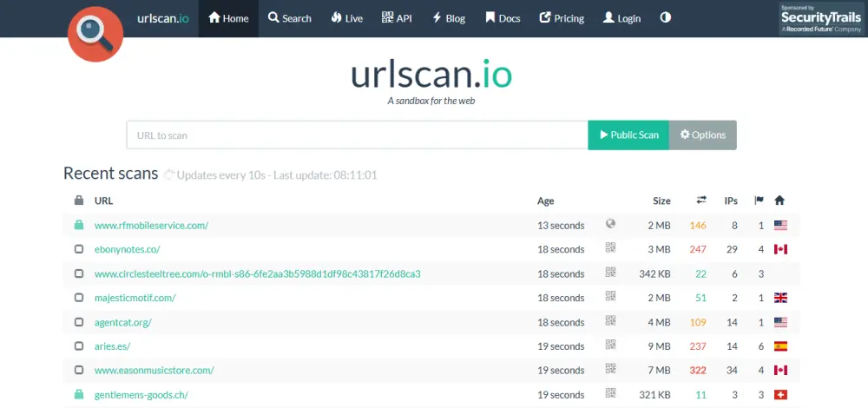The image size is (868, 408).
Task: Open ebonynotes.co/ scan result
Action: (128, 249)
